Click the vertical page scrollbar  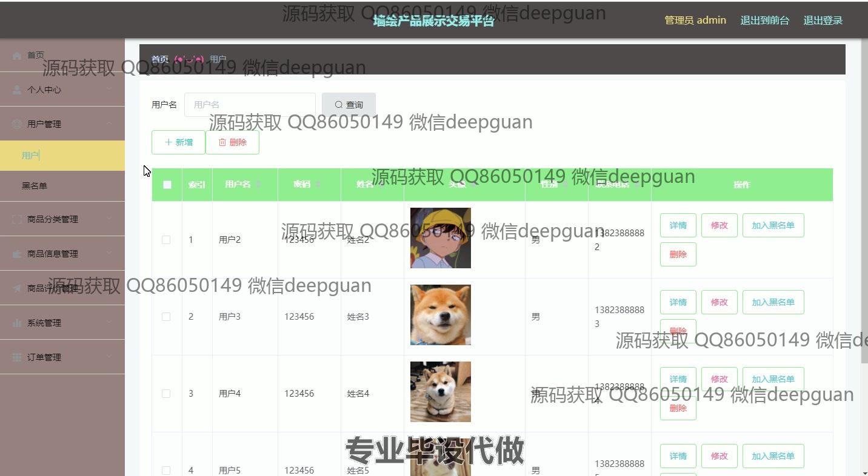pyautogui.click(x=864, y=200)
